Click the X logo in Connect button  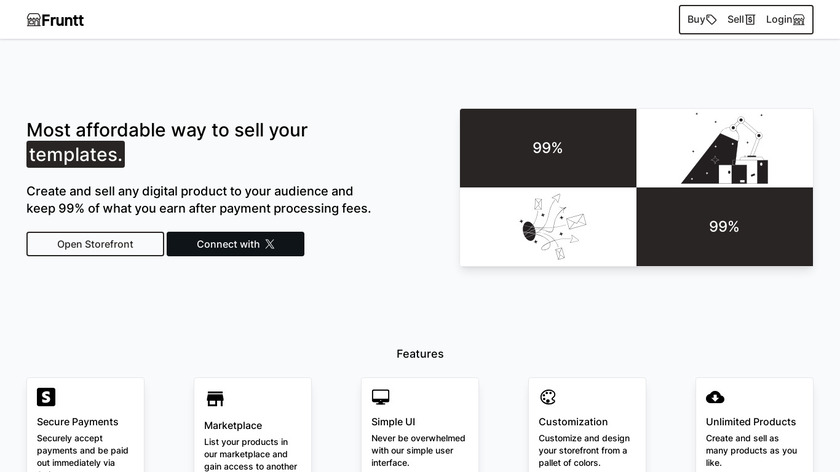270,244
